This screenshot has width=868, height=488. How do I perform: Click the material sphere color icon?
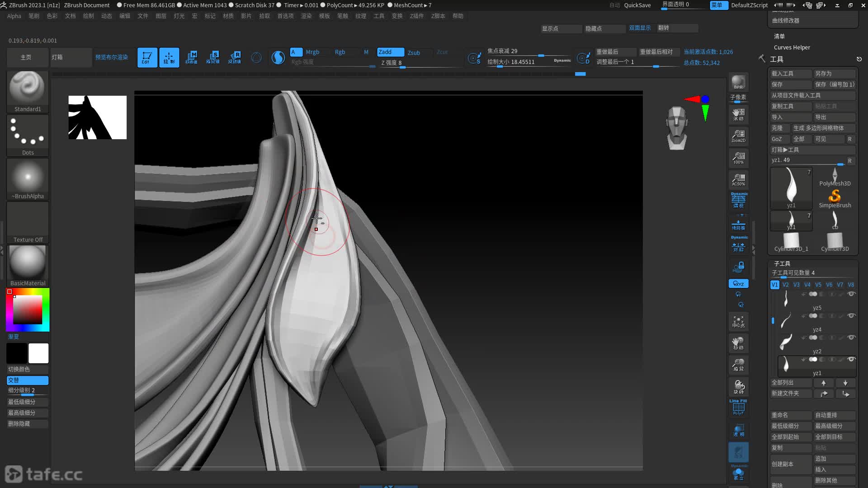278,57
